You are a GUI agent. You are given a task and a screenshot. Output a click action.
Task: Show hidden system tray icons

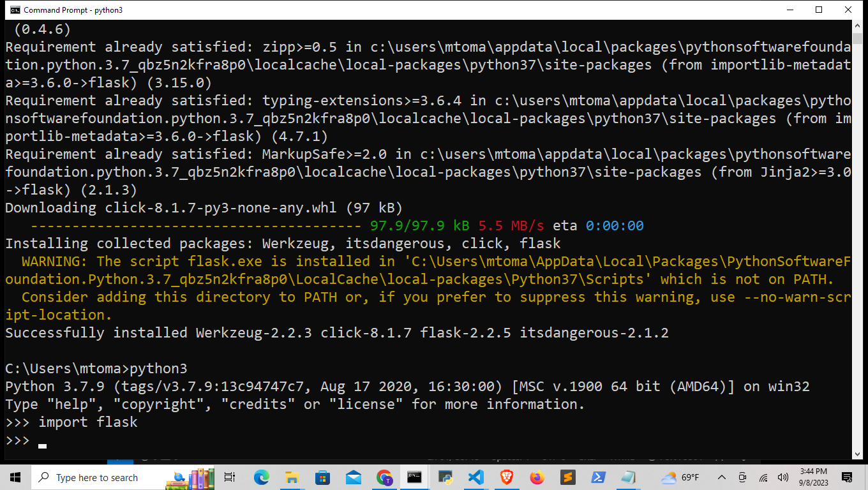(722, 477)
